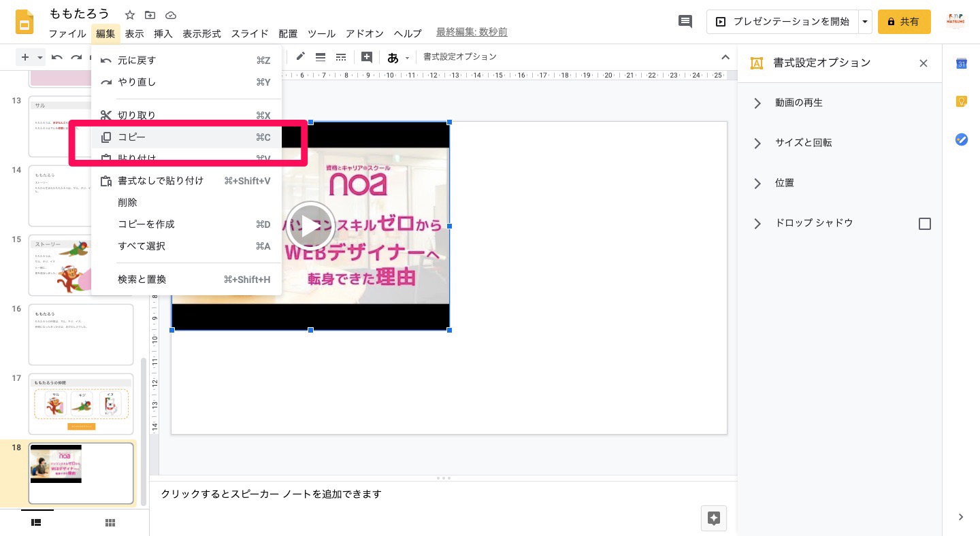
Task: Switch to grid view icon
Action: point(110,522)
